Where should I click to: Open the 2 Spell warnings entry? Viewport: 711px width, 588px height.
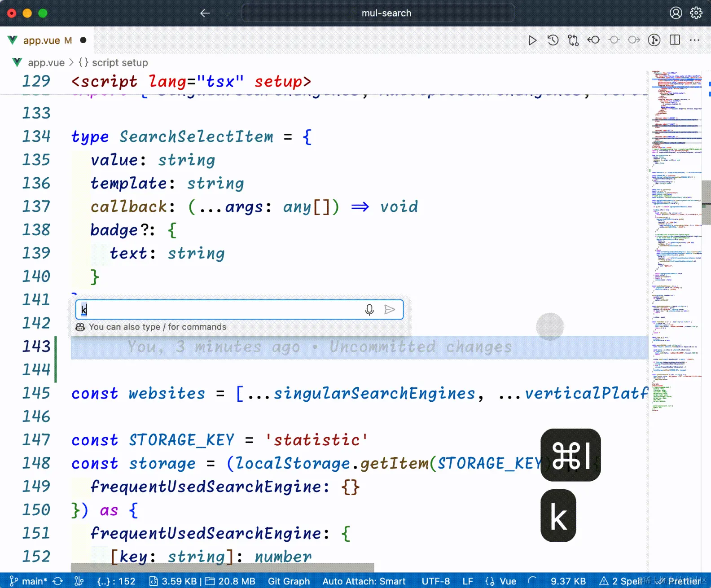[620, 581]
